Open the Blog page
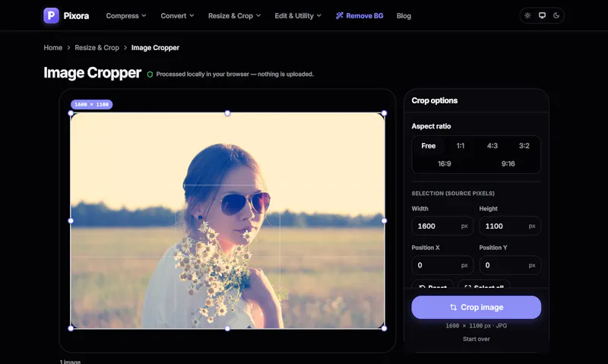Screen dimensions: 608x364 pyautogui.click(x=404, y=16)
